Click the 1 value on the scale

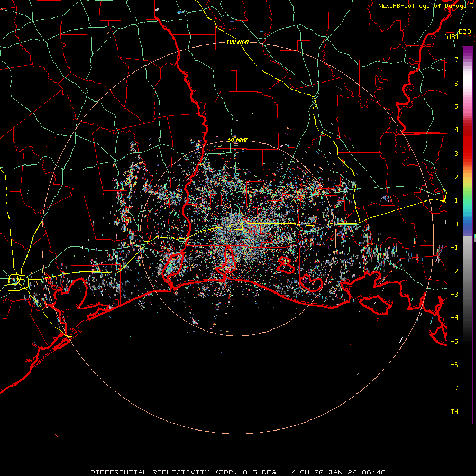click(456, 200)
